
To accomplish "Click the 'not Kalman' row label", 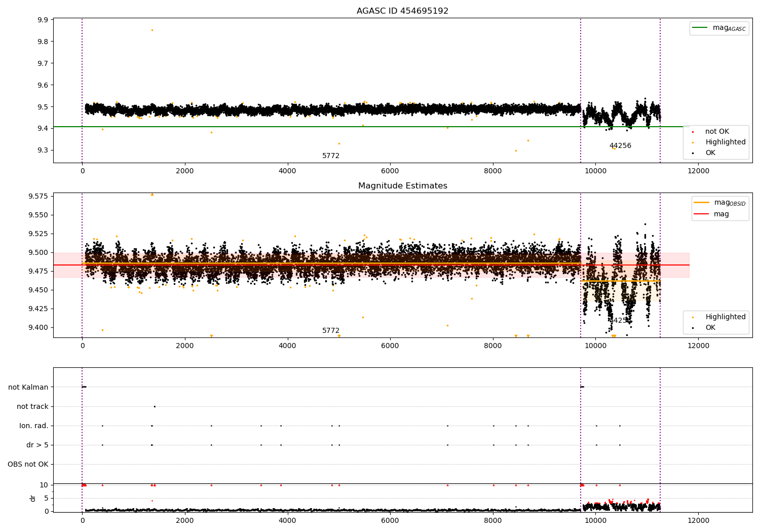I will click(28, 387).
